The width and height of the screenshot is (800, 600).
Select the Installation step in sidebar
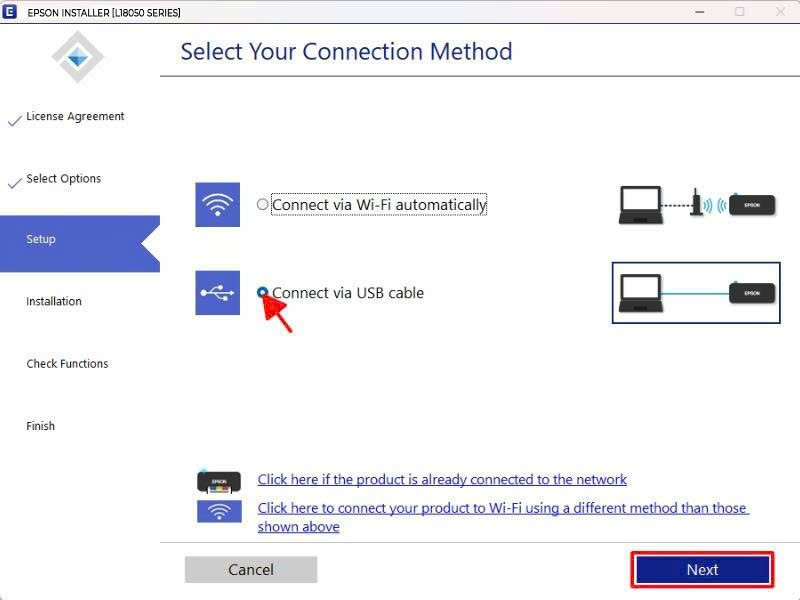click(54, 302)
